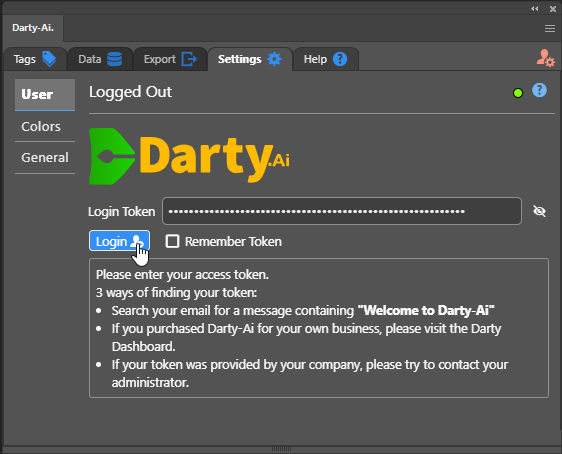562x454 pixels.
Task: Open the Tags tab
Action: point(35,59)
